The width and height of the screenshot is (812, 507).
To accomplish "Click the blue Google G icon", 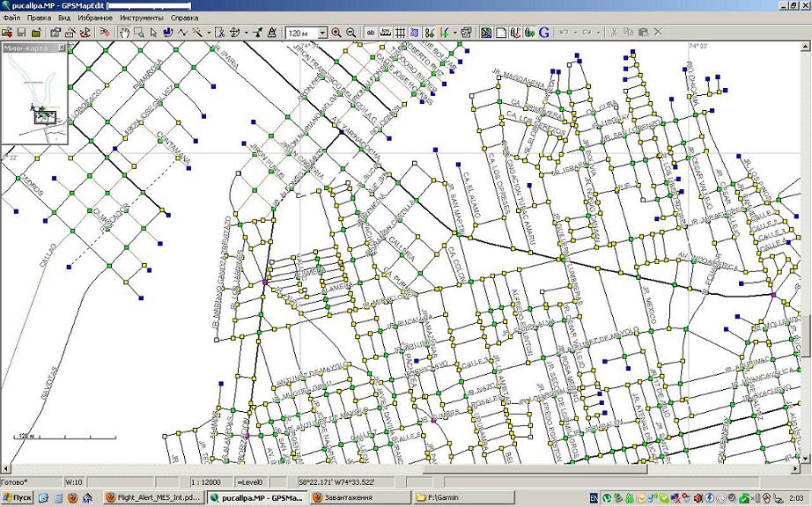I will pos(544,33).
